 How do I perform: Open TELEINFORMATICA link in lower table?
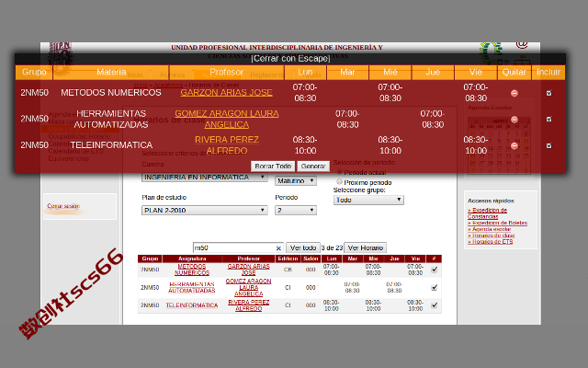pyautogui.click(x=192, y=305)
